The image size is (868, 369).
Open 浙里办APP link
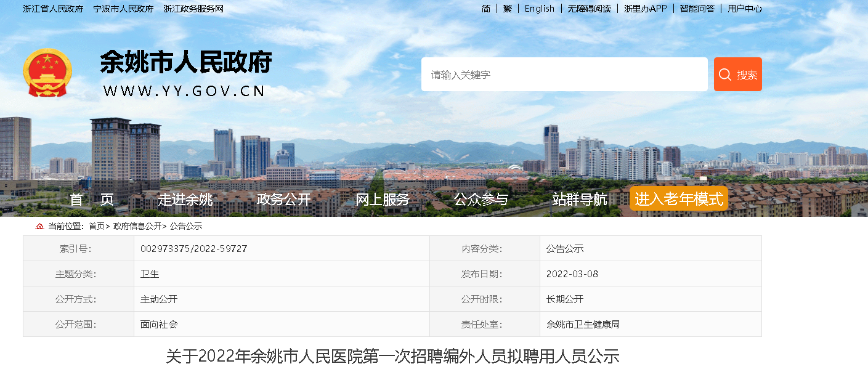(x=645, y=9)
